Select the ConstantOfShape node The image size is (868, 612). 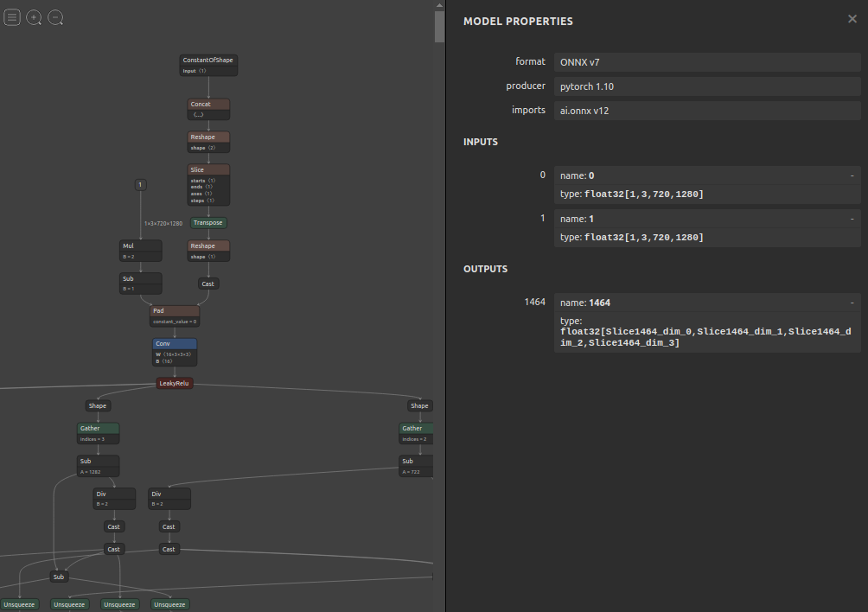[x=208, y=65]
